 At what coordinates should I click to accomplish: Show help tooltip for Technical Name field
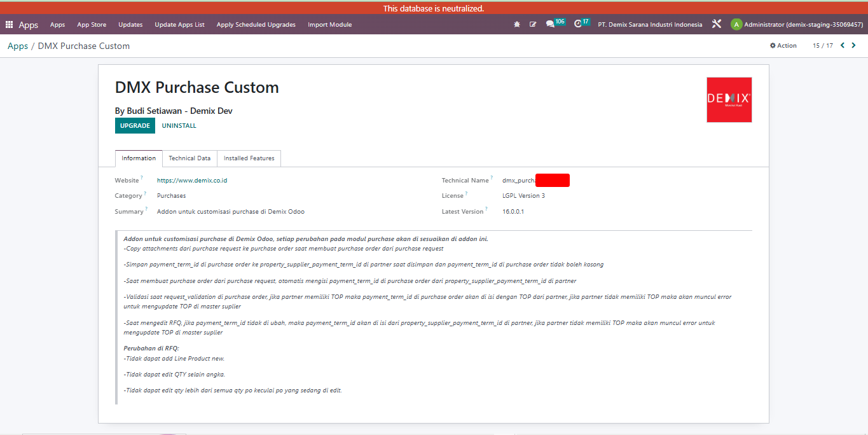(x=492, y=178)
